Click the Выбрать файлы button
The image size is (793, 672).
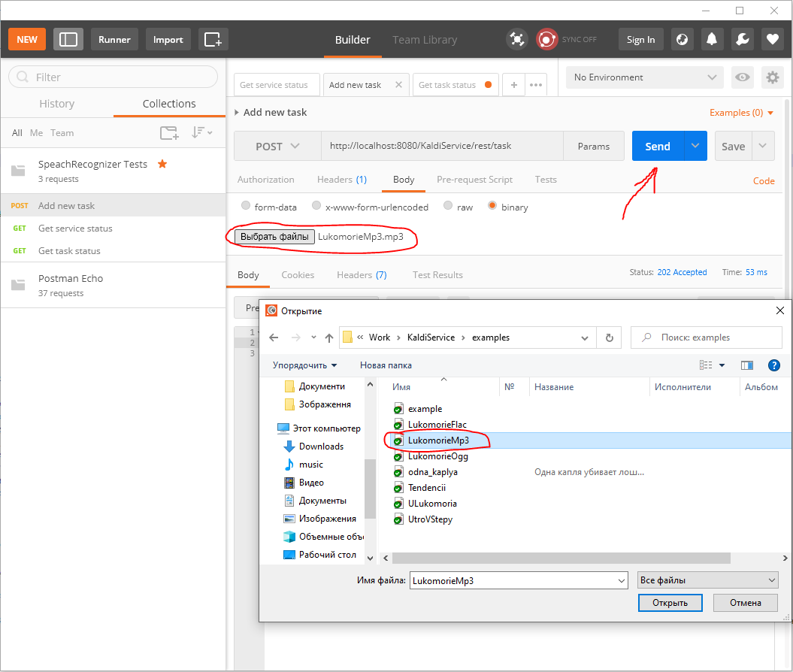(x=274, y=237)
